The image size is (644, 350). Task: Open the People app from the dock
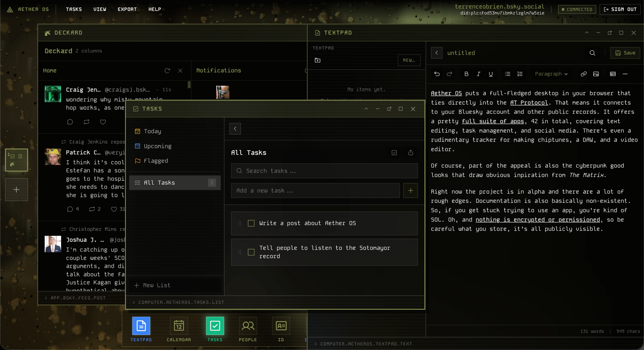(x=248, y=326)
